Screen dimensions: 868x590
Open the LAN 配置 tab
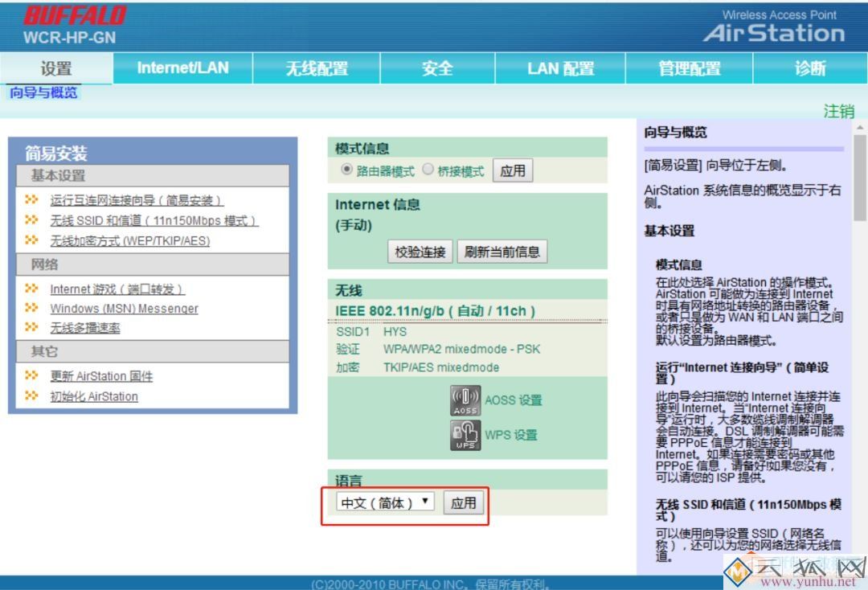click(x=560, y=68)
